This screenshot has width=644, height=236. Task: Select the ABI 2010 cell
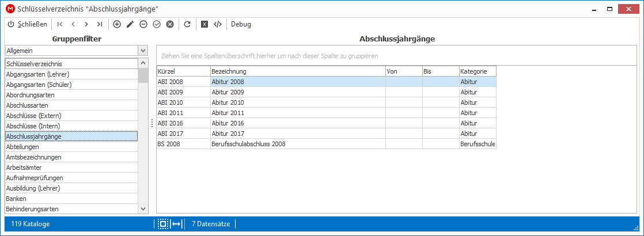pos(183,102)
